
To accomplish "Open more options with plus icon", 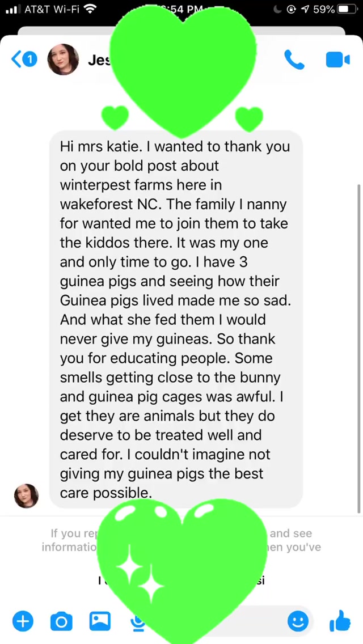I will coord(23,621).
